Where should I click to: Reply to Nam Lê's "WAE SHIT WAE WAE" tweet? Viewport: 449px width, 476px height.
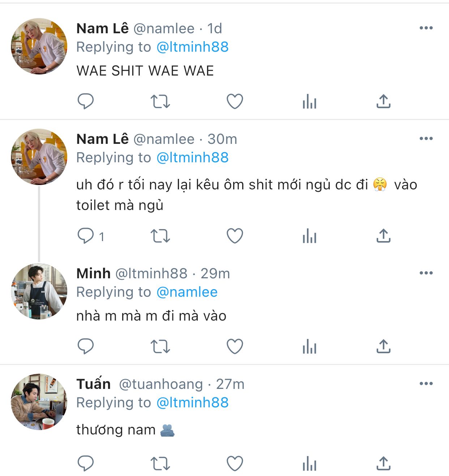point(86,101)
